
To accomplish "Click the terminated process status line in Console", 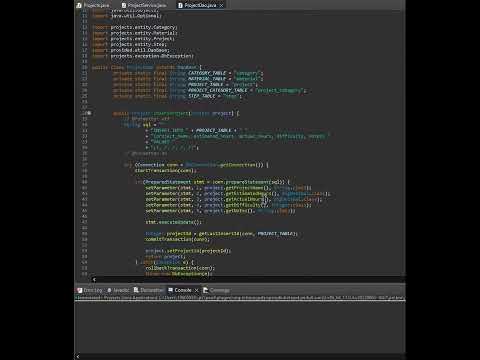I will (x=240, y=298).
